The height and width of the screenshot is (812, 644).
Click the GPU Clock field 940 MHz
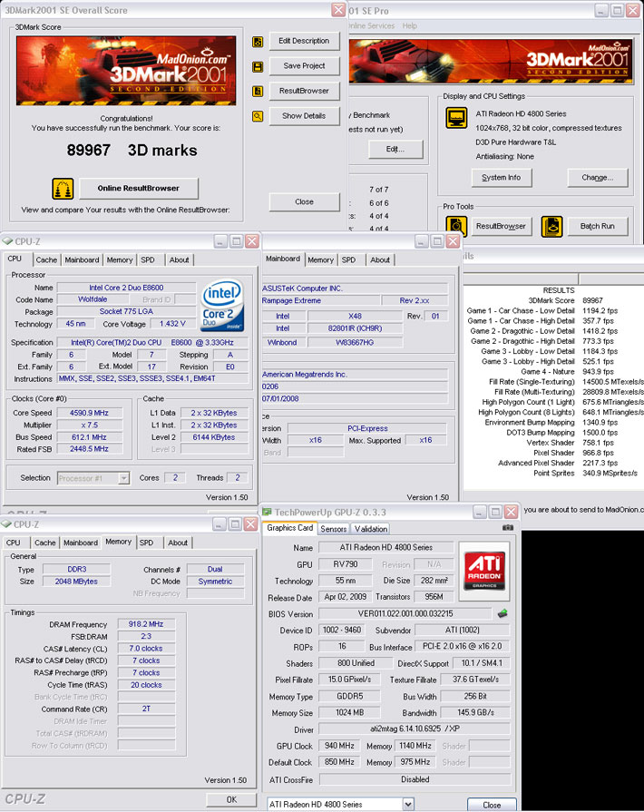point(339,746)
